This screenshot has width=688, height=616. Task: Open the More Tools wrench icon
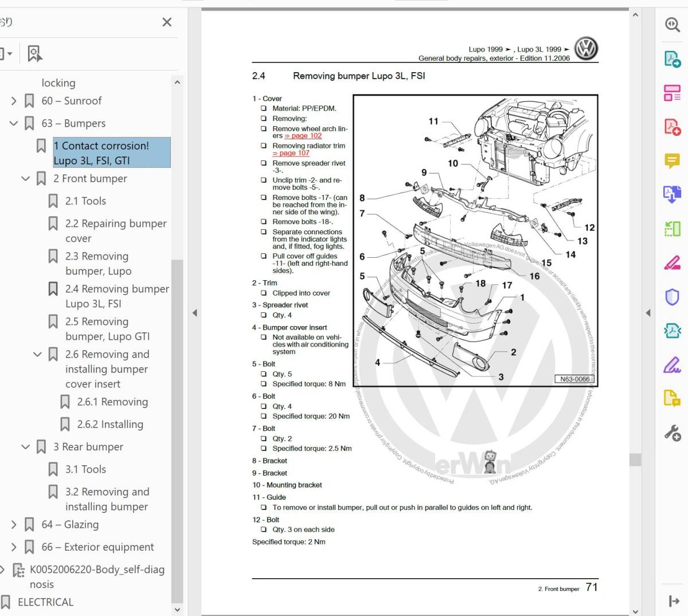tap(672, 433)
